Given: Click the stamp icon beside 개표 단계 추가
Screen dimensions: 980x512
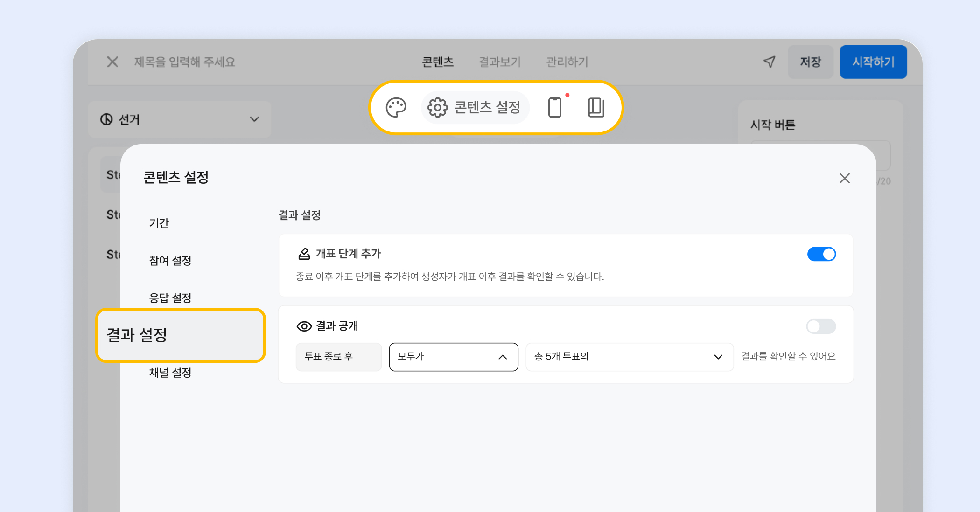Looking at the screenshot, I should click(x=304, y=254).
